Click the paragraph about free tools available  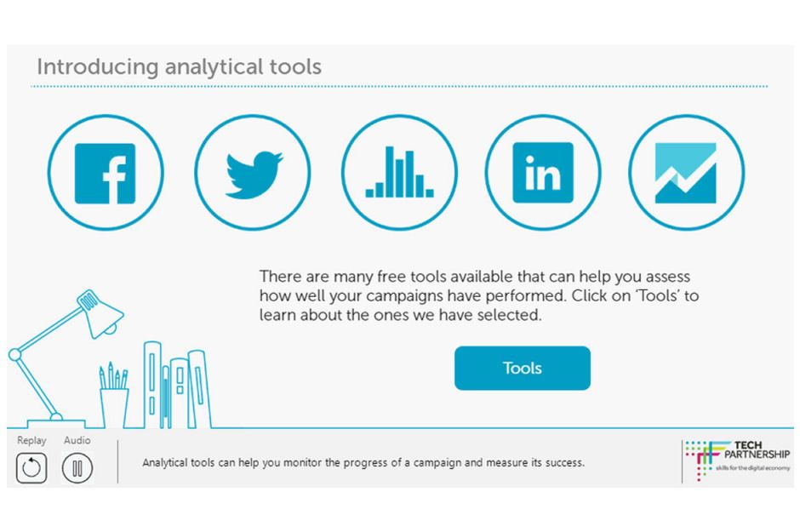[478, 296]
